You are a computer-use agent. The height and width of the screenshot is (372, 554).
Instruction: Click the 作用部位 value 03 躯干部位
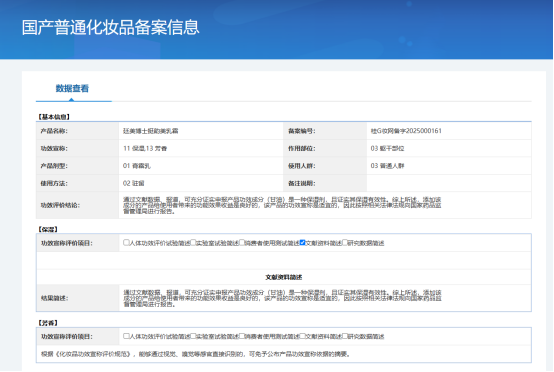(387, 148)
